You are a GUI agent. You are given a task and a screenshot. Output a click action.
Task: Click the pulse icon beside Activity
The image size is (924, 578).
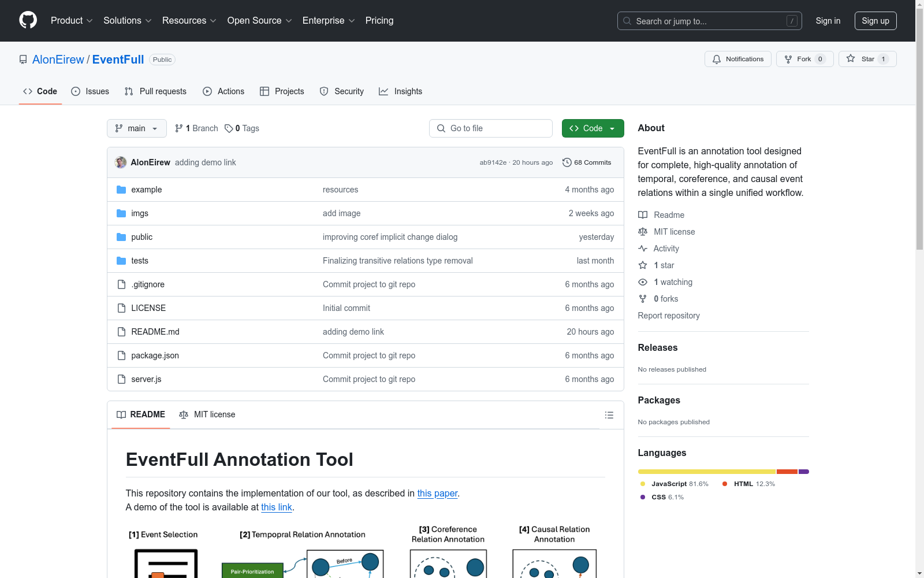coord(643,249)
